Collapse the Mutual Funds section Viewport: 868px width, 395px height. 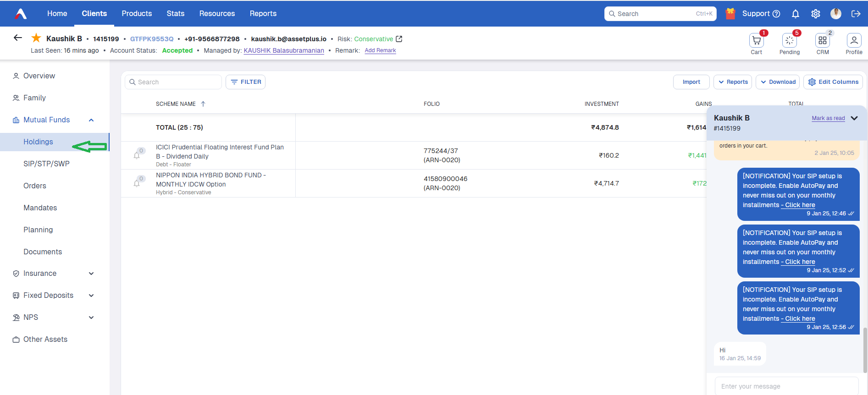(x=91, y=120)
